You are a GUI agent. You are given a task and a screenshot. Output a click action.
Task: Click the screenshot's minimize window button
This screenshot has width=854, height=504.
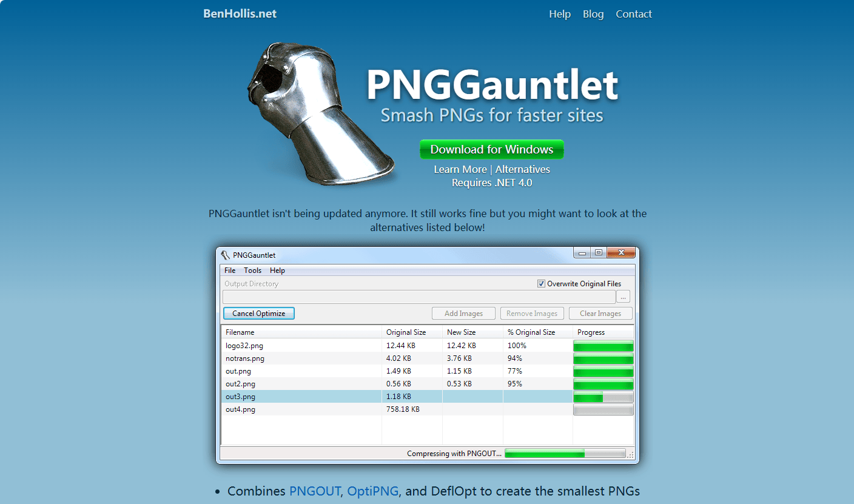(583, 253)
